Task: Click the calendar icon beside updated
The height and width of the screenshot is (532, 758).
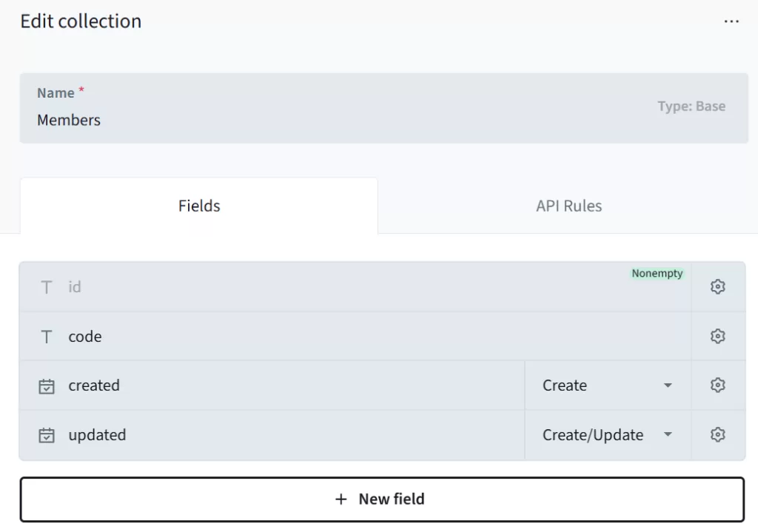Action: click(47, 436)
